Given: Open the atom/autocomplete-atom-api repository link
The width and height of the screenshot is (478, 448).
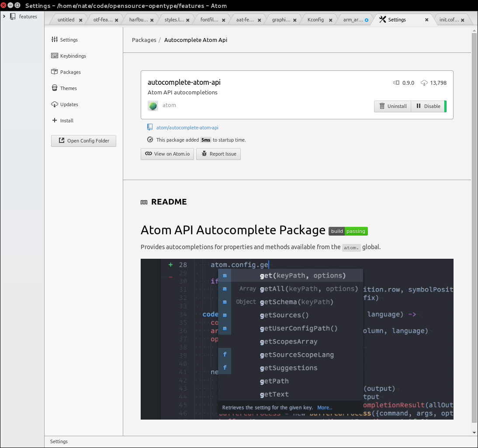Looking at the screenshot, I should click(x=187, y=128).
